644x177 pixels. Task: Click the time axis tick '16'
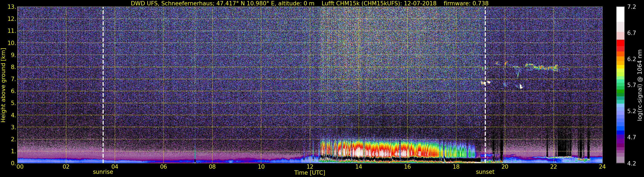(407, 167)
